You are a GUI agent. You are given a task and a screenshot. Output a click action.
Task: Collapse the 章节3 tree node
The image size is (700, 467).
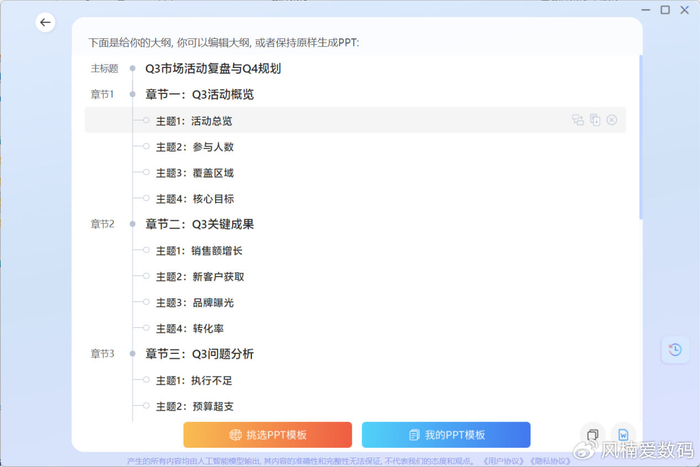(x=132, y=353)
